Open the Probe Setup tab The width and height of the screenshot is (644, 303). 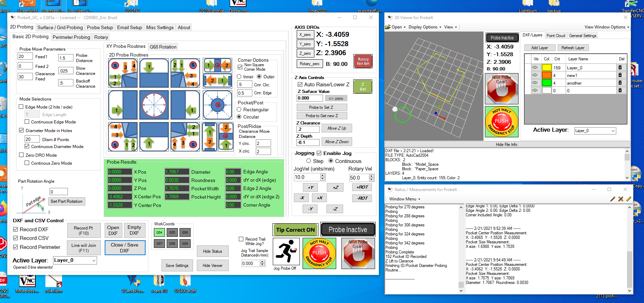point(100,27)
